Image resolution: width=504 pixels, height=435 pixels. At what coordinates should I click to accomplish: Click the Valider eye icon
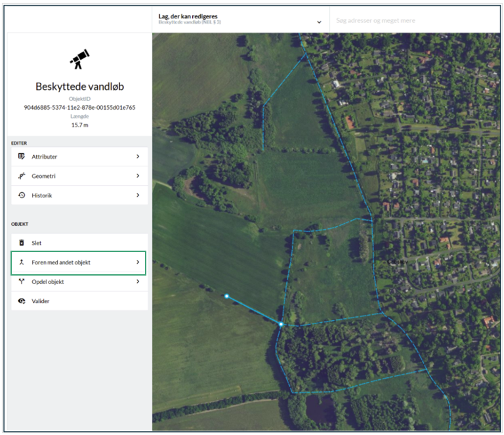click(x=22, y=301)
